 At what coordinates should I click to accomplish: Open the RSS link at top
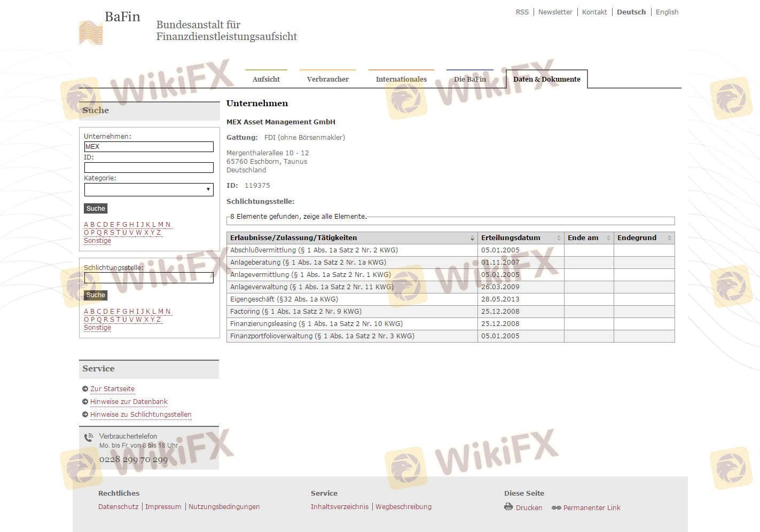522,12
